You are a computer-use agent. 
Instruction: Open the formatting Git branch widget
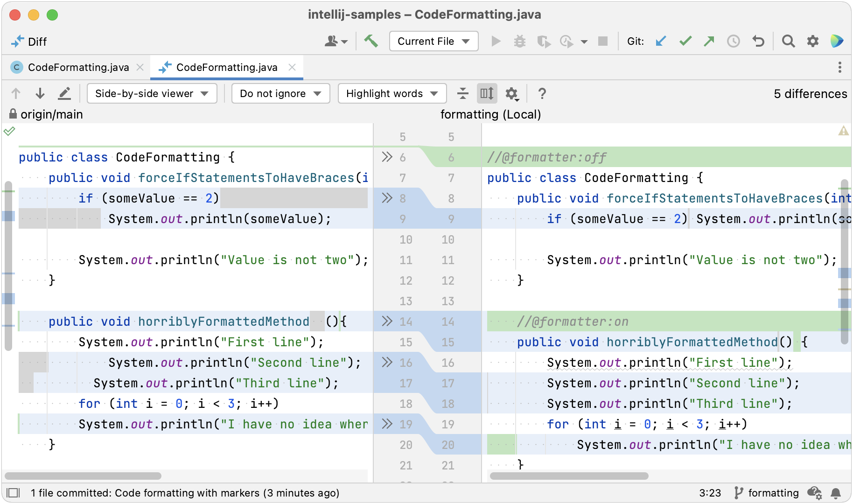tap(766, 493)
